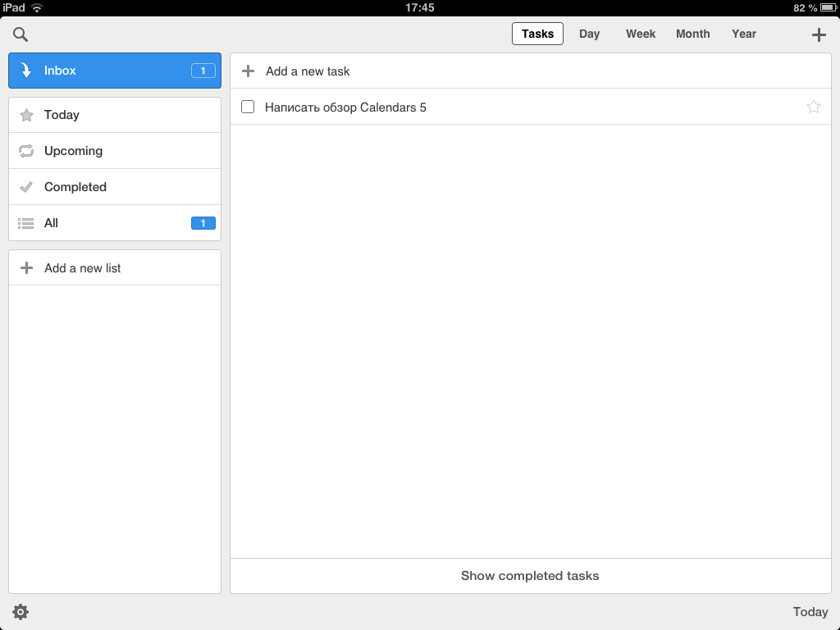Switch to the Month view
The width and height of the screenshot is (840, 630).
[x=692, y=34]
